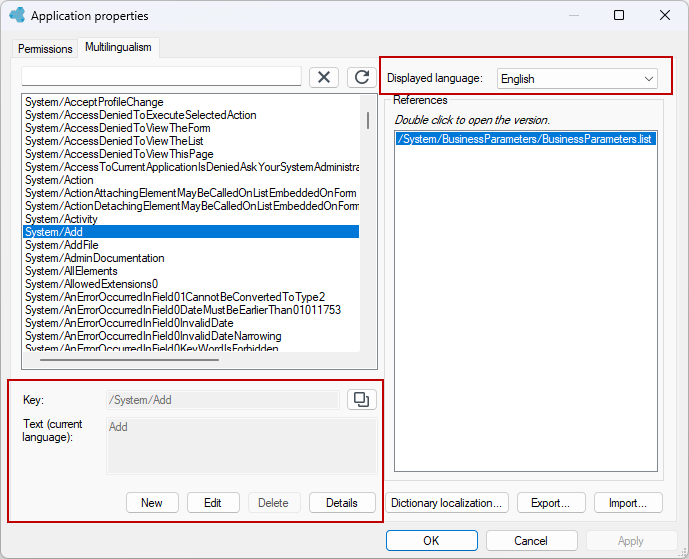This screenshot has width=689, height=559.
Task: Select System/AccessDeniedToViewTheForm entry
Action: pos(191,128)
